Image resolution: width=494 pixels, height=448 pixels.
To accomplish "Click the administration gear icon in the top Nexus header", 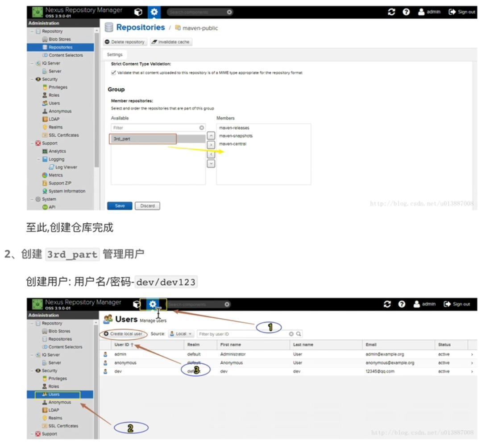I will (154, 12).
